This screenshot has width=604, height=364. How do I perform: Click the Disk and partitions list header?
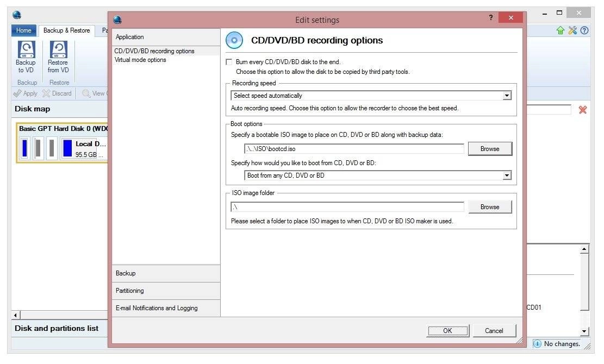tap(57, 328)
